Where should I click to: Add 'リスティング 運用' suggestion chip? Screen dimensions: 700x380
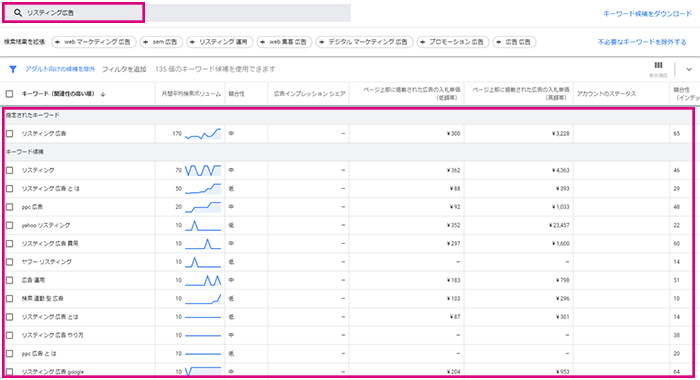220,42
